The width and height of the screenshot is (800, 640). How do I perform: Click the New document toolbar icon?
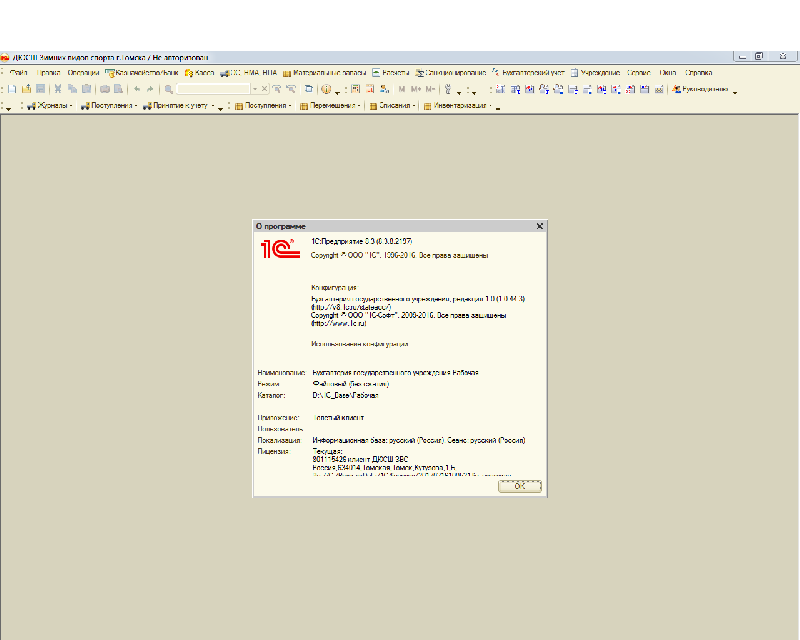(x=12, y=89)
